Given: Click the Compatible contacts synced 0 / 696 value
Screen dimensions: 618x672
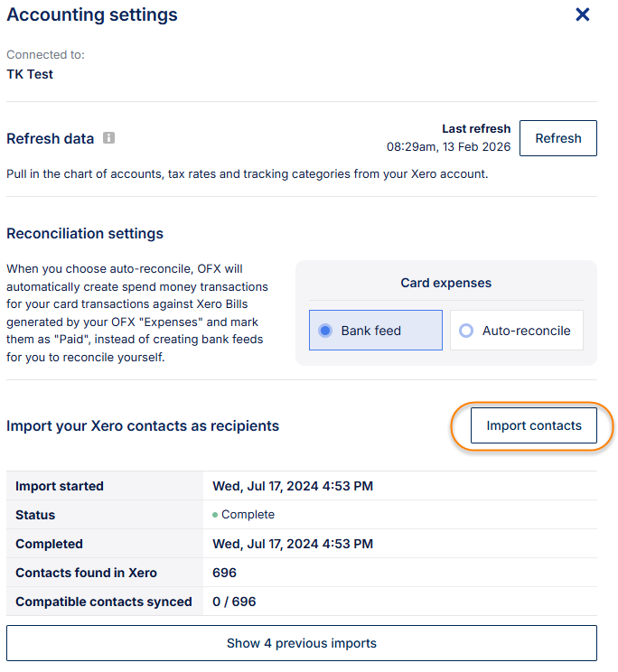Looking at the screenshot, I should 234,602.
